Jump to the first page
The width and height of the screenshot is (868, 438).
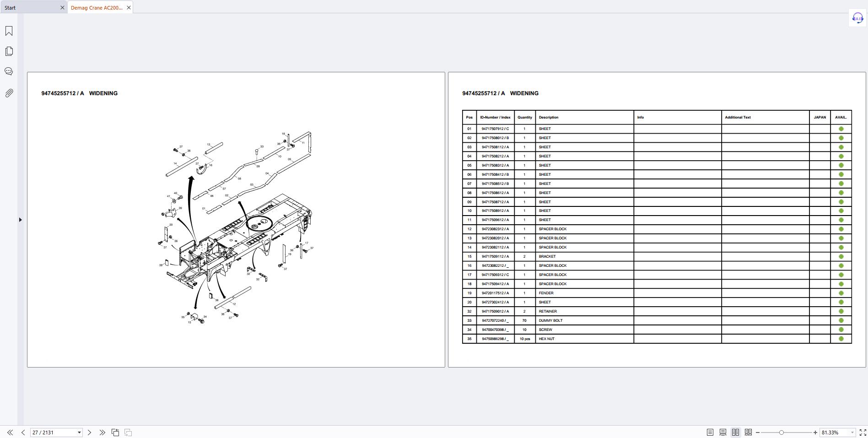(11, 432)
